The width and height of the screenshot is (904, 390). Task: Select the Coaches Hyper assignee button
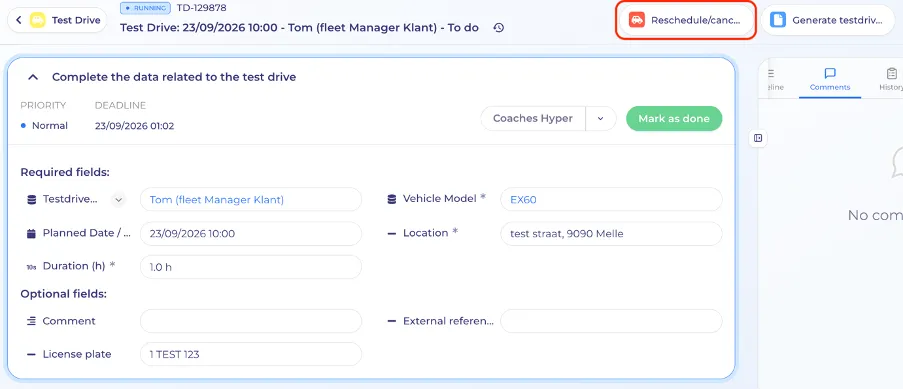tap(533, 118)
